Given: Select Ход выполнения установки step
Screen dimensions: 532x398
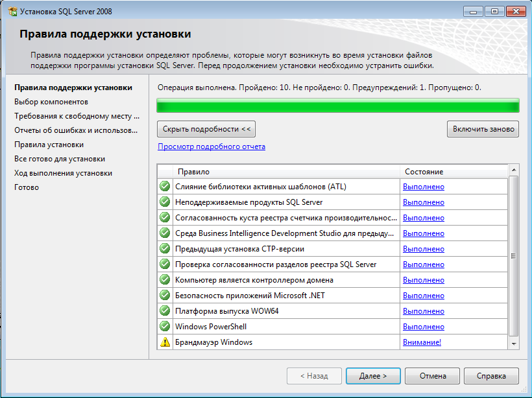Looking at the screenshot, I should coord(63,173).
